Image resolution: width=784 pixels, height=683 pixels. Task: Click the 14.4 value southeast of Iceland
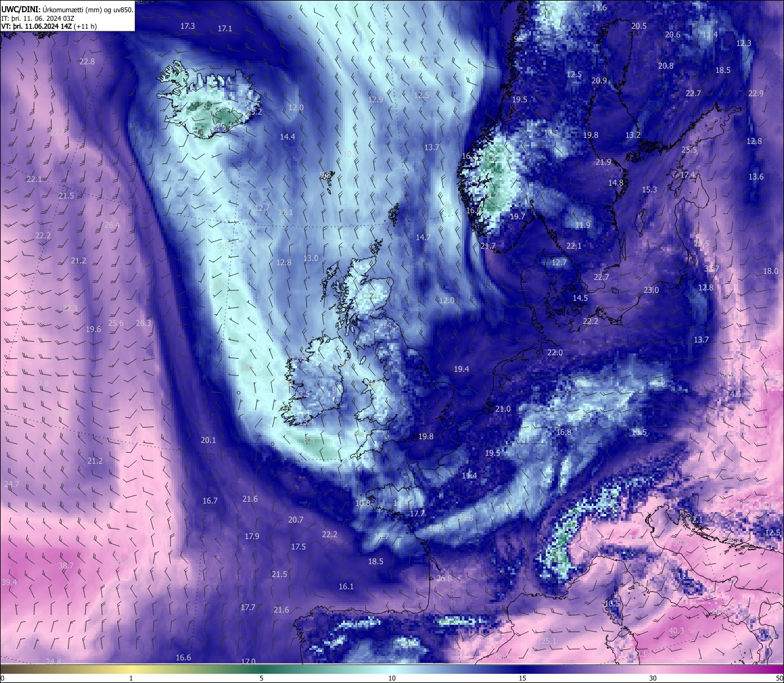(287, 137)
